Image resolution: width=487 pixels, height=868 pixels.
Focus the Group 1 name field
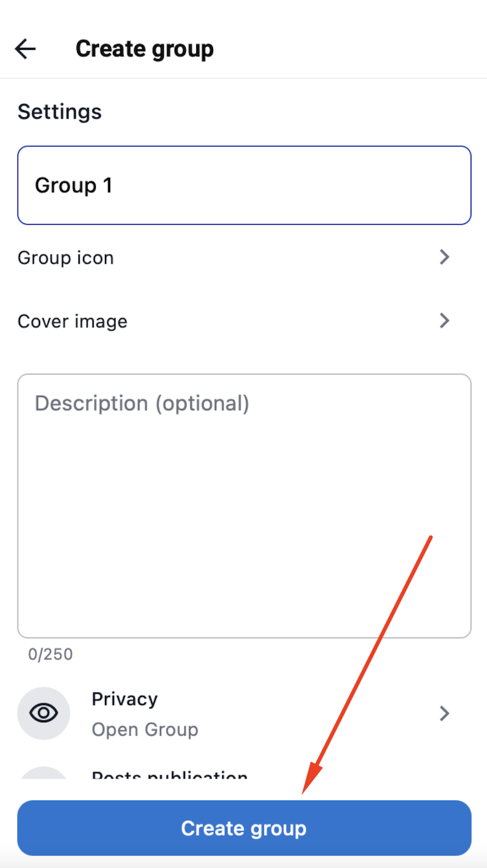pyautogui.click(x=243, y=185)
